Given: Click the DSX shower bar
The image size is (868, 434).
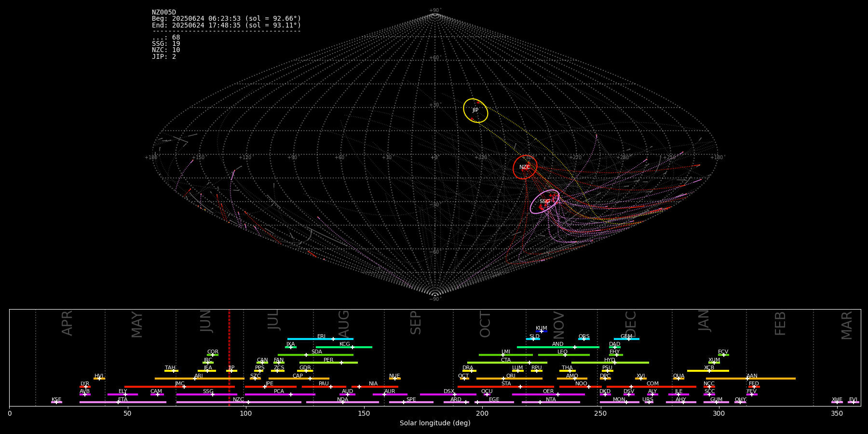Looking at the screenshot, I should pyautogui.click(x=448, y=394).
